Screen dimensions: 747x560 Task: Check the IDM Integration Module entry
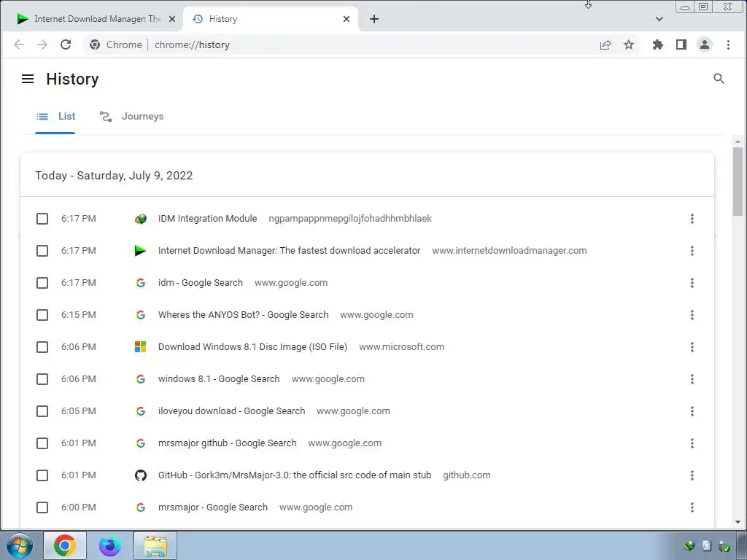click(x=42, y=219)
